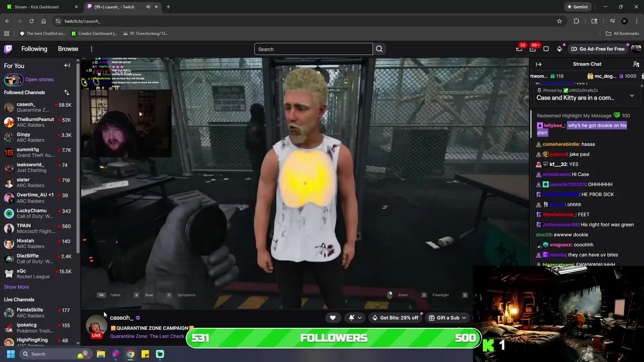Open the notifications inbox with 99+ badge
644x362 pixels.
pos(533,49)
